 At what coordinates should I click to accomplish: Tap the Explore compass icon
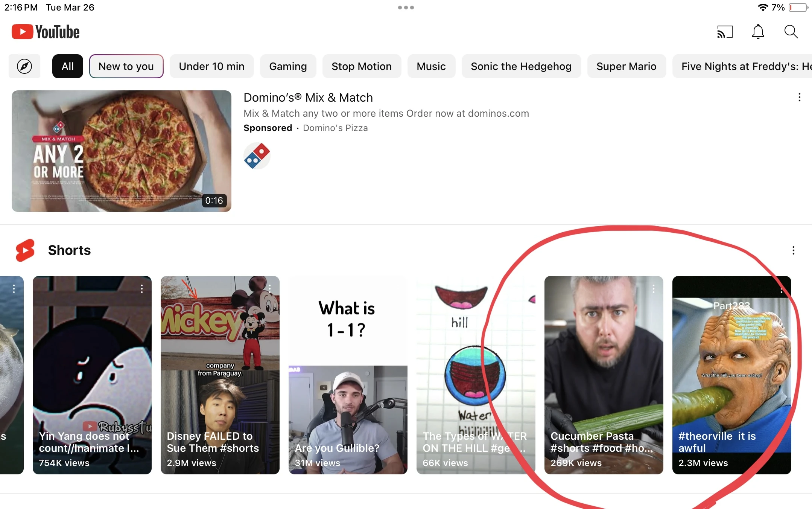[x=24, y=67]
